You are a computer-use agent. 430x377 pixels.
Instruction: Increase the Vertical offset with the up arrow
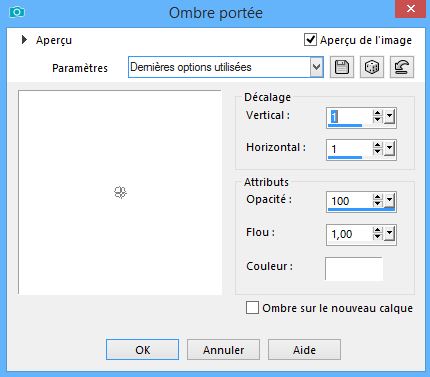[377, 114]
